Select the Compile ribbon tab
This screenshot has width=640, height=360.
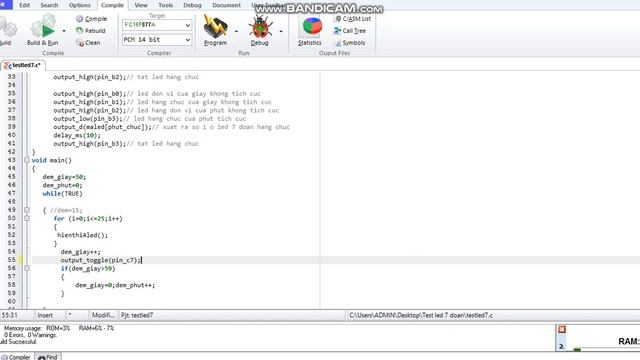point(112,5)
